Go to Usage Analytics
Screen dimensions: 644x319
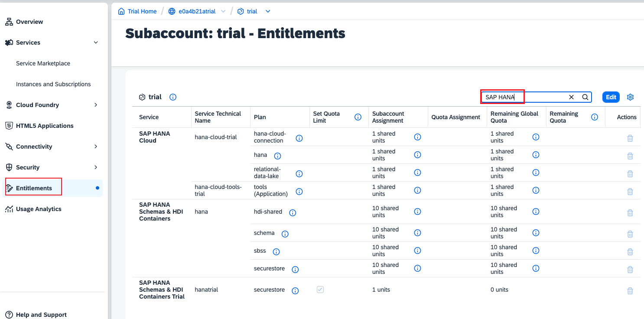(39, 209)
